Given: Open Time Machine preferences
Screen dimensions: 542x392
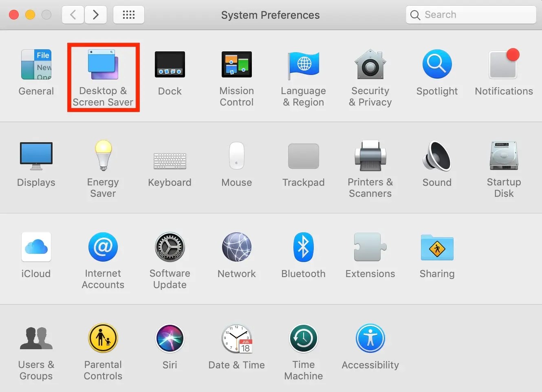Looking at the screenshot, I should (x=303, y=339).
